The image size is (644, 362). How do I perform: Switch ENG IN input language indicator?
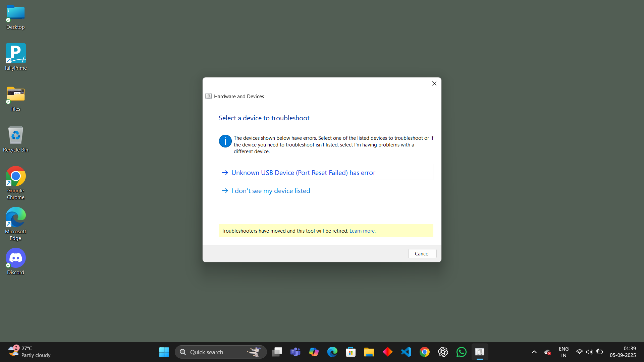point(563,352)
